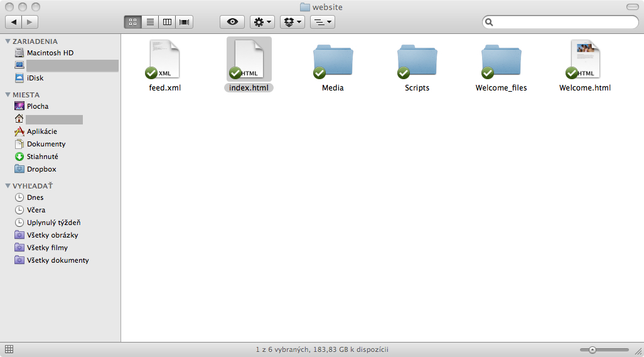The image size is (644, 357).
Task: Go back with the left arrow button
Action: [14, 22]
